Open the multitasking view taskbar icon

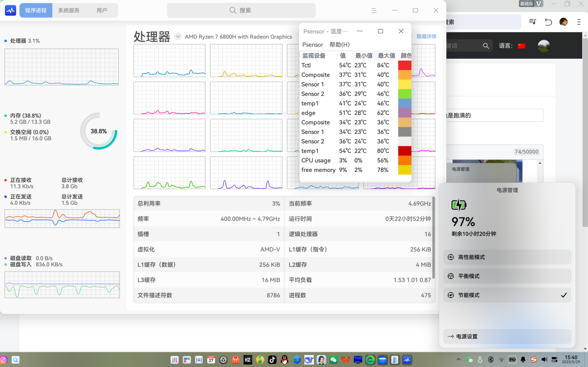pyautogui.click(x=187, y=360)
